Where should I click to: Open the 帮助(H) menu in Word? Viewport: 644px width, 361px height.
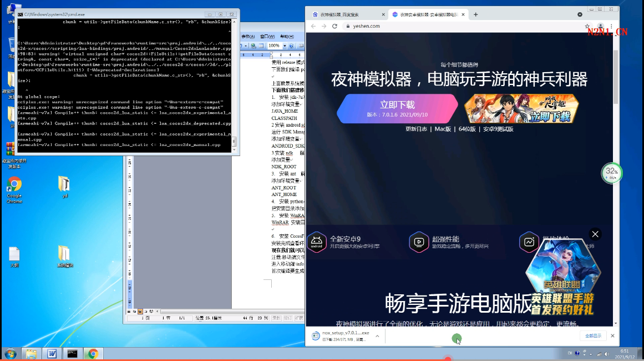[287, 37]
